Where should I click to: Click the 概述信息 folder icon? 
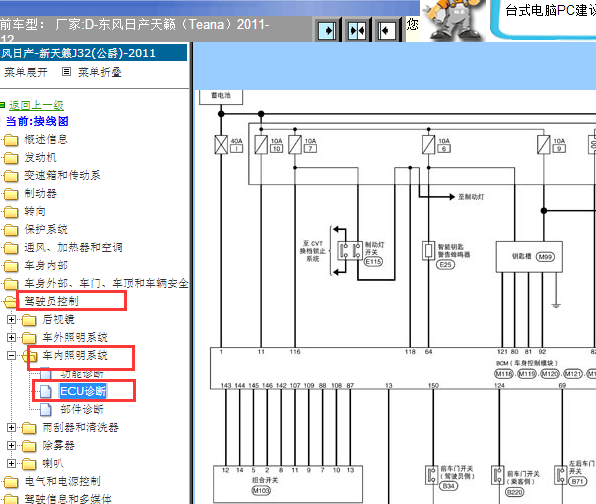click(11, 140)
